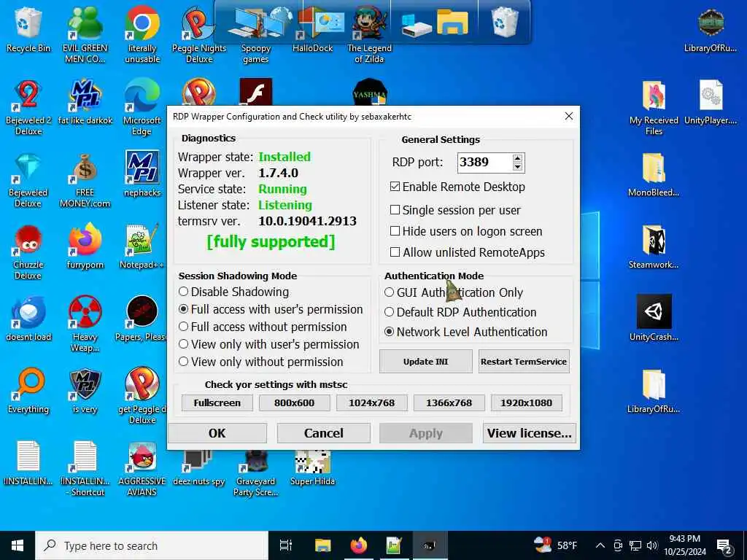Select the Chuzzle Deluxe icon
Viewport: 747px width, 560px height.
pos(28,252)
